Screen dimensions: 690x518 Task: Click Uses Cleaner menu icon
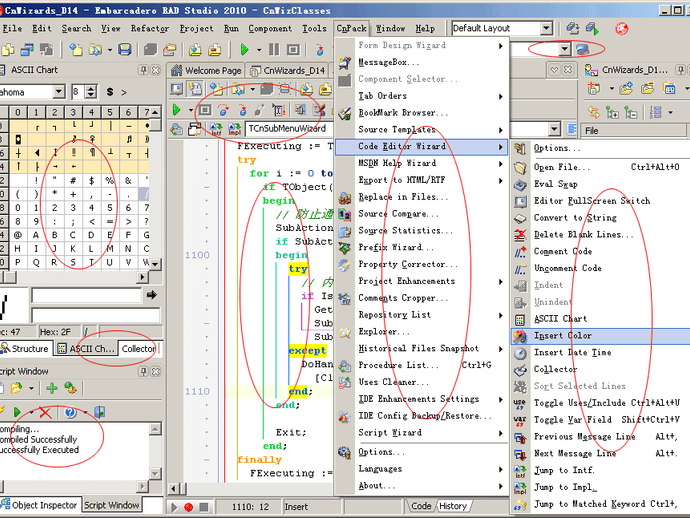tap(345, 382)
